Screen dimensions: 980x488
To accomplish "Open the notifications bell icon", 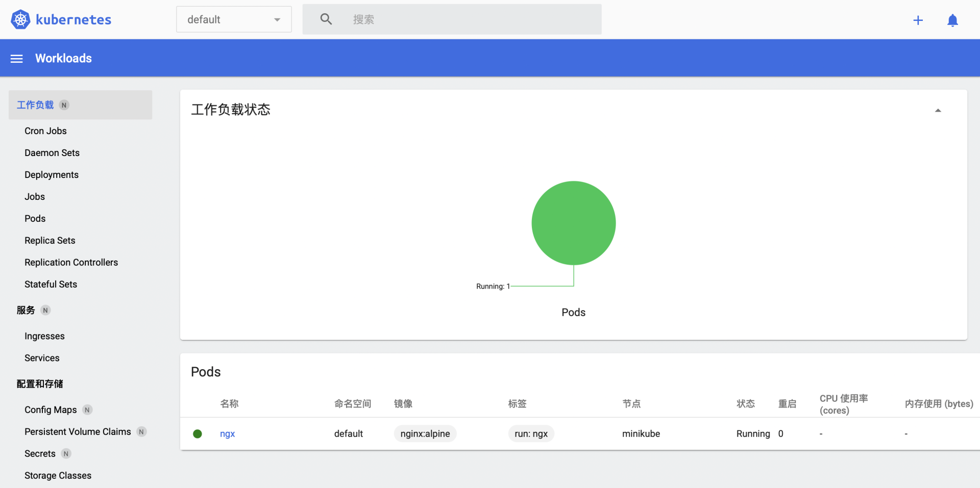I will pyautogui.click(x=952, y=20).
